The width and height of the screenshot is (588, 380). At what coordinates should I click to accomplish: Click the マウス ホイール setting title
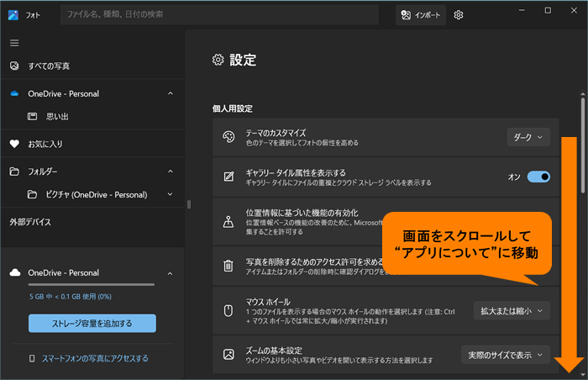coord(268,302)
